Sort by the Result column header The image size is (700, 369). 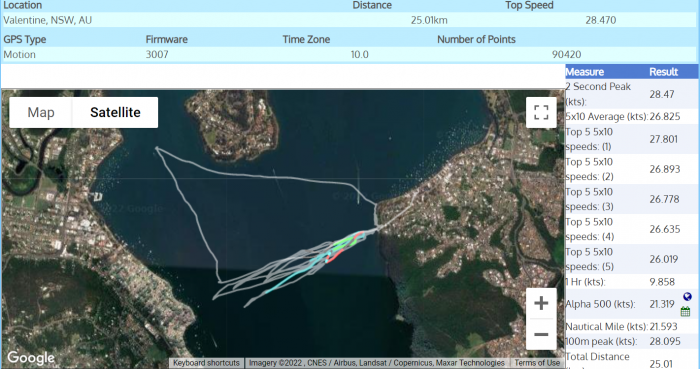click(x=663, y=72)
